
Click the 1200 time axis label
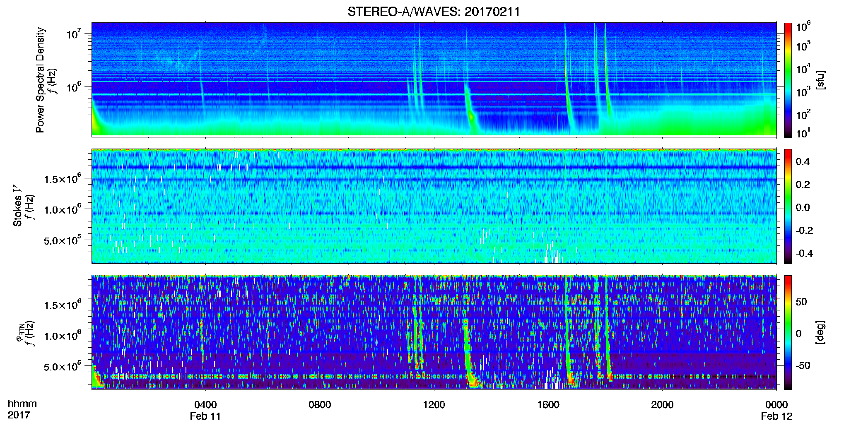pos(434,404)
